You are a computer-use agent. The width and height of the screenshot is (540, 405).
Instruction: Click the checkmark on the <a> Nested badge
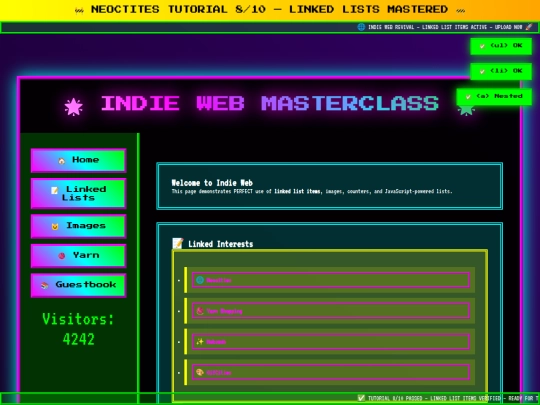[468, 97]
